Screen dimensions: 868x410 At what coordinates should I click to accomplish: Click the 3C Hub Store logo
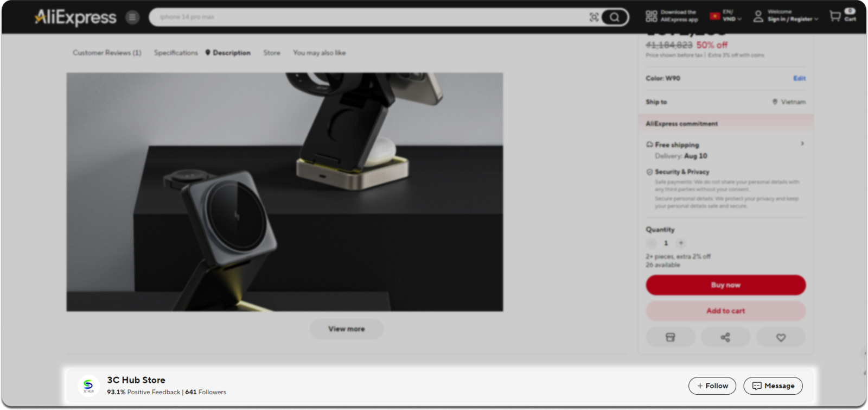point(88,386)
